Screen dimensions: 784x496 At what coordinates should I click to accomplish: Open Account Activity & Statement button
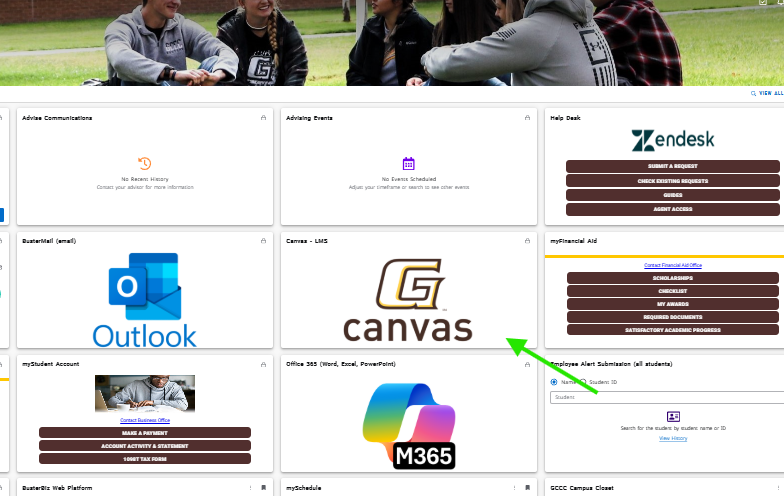(144, 446)
